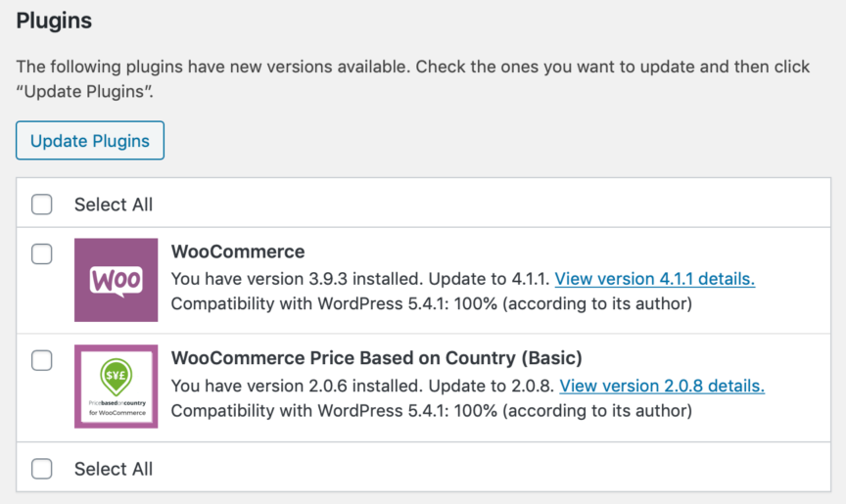Viewport: 846px width, 504px height.
Task: Open View version 2.0.8 details link
Action: click(662, 386)
